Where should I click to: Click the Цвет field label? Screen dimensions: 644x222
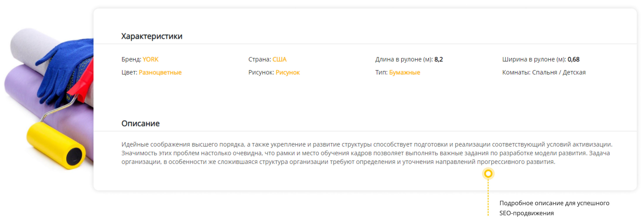(129, 72)
